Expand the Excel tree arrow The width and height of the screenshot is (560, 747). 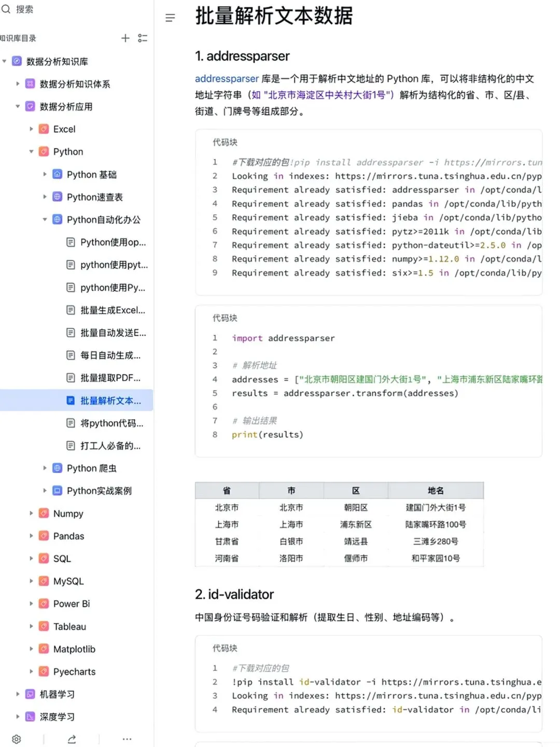[x=31, y=129]
